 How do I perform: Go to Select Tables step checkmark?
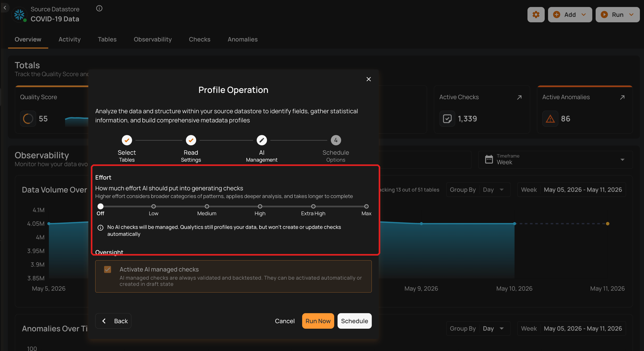coord(127,140)
